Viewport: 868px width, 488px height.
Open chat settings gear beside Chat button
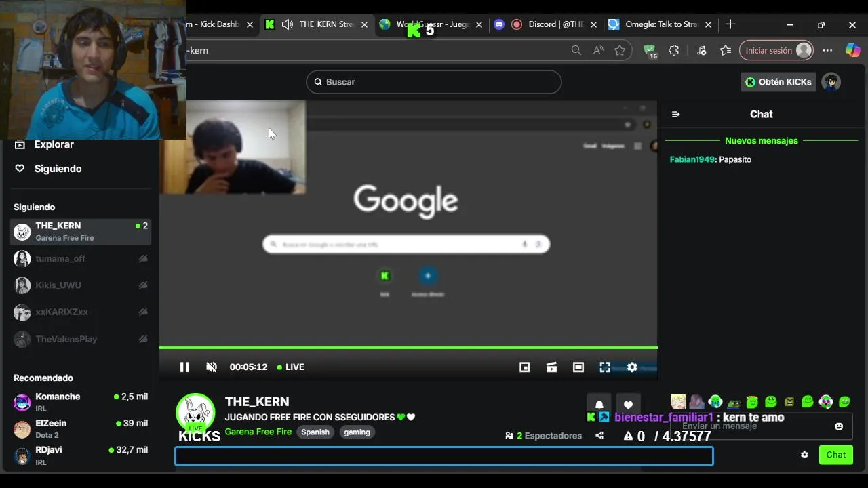click(x=804, y=455)
